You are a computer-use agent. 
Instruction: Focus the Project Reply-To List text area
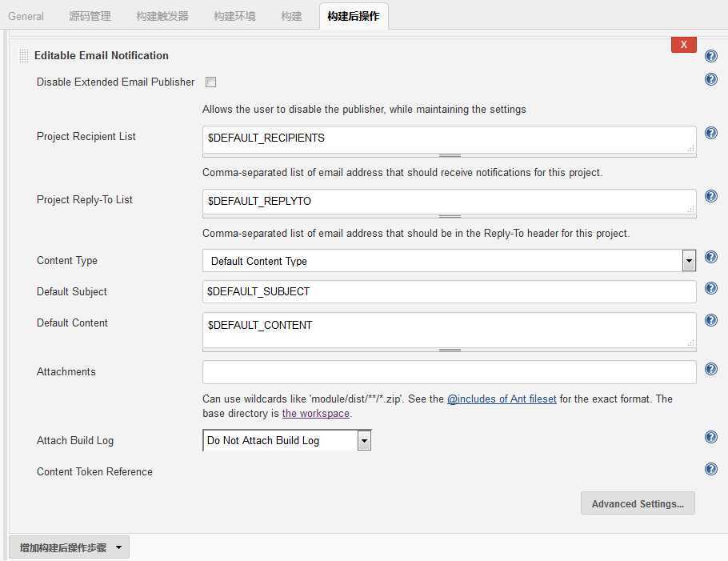coord(449,202)
